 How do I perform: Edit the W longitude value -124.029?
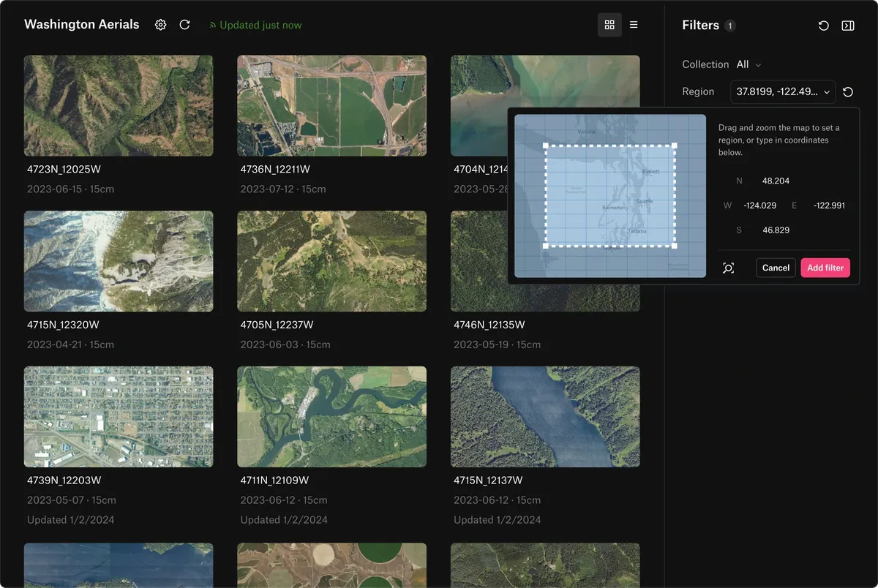759,206
